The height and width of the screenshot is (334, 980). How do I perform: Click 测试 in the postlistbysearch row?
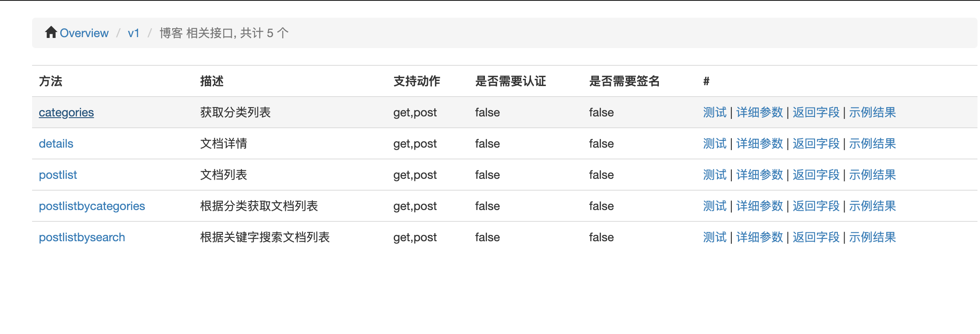pyautogui.click(x=715, y=237)
